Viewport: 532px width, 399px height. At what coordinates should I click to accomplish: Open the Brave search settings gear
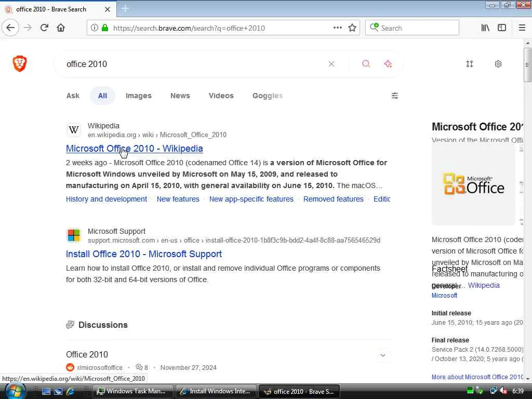(x=498, y=64)
